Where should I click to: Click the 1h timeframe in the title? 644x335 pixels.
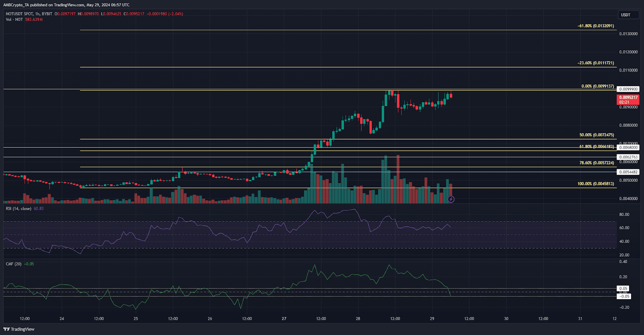(37, 14)
